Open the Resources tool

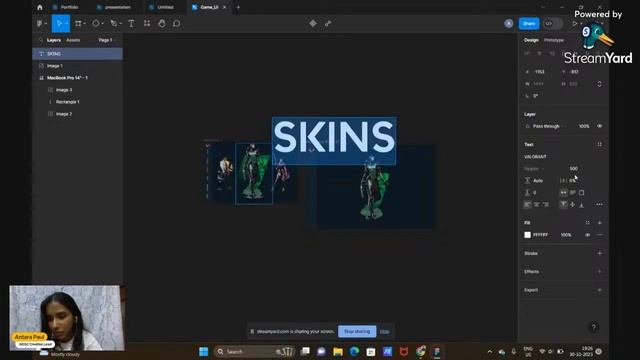pyautogui.click(x=147, y=24)
